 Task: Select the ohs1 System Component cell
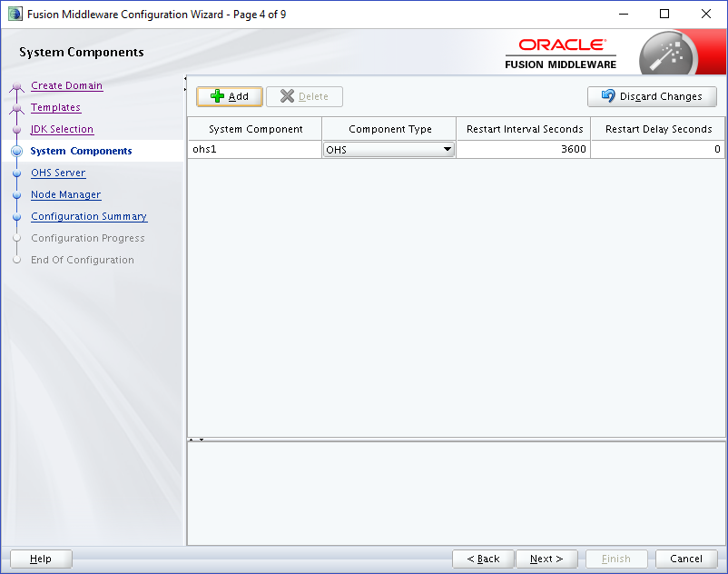point(255,150)
